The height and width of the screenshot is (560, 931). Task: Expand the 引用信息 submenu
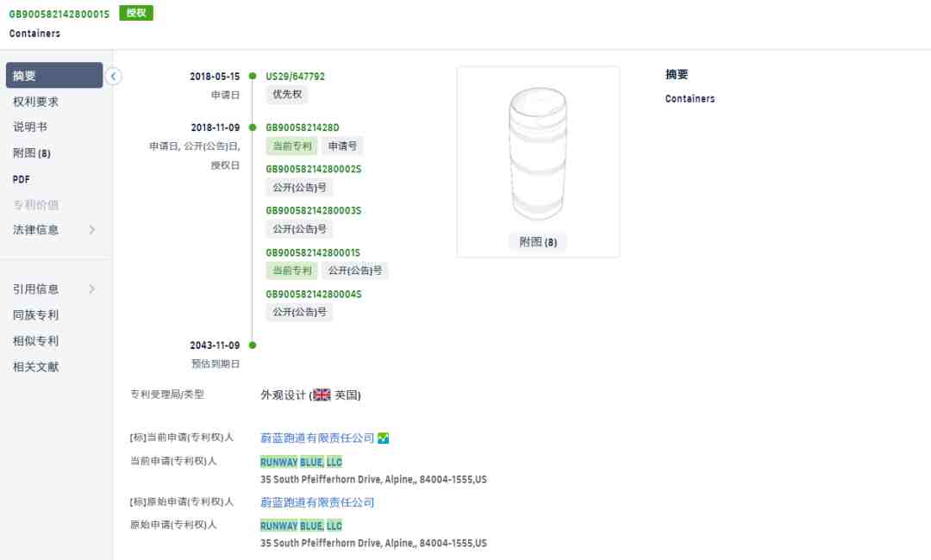point(92,289)
